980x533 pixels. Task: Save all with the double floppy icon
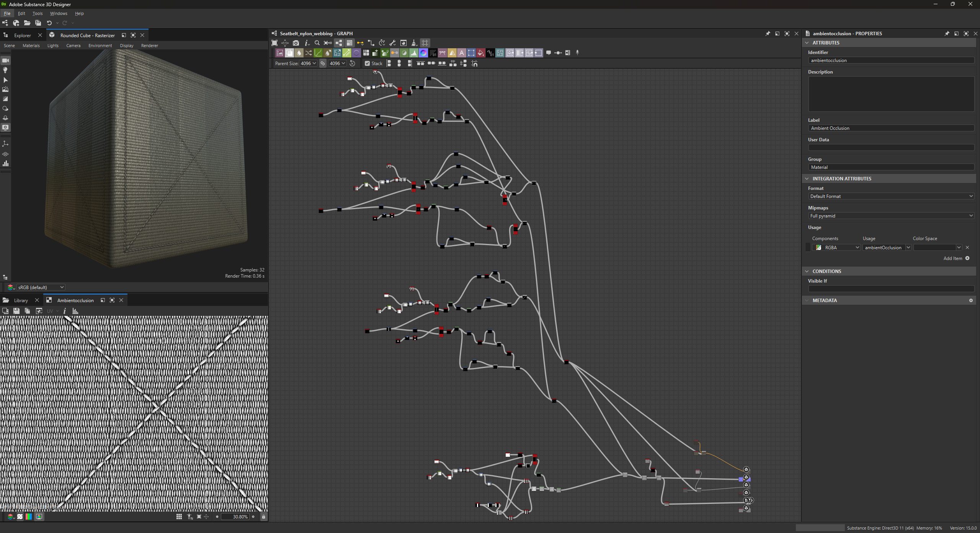(38, 23)
